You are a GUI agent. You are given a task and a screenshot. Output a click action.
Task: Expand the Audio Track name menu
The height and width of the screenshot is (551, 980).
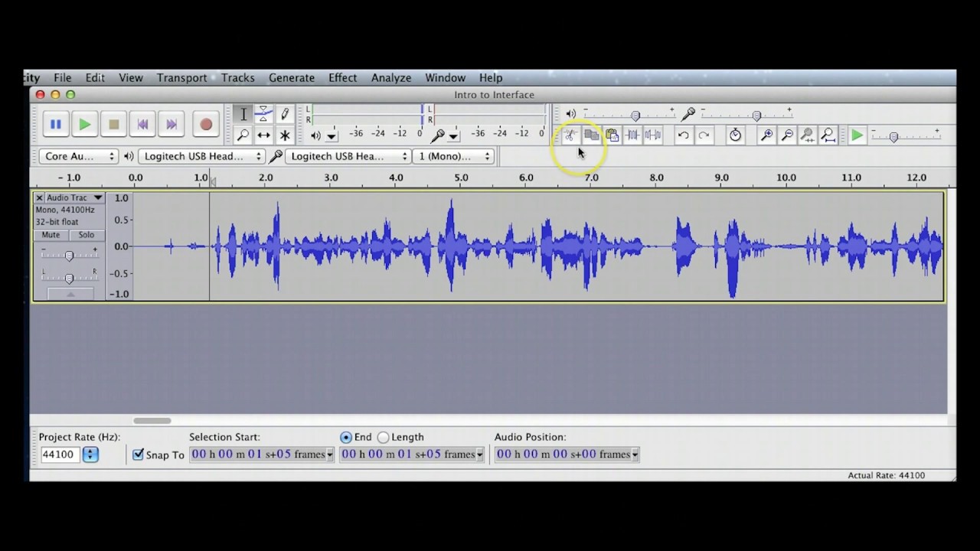(97, 198)
